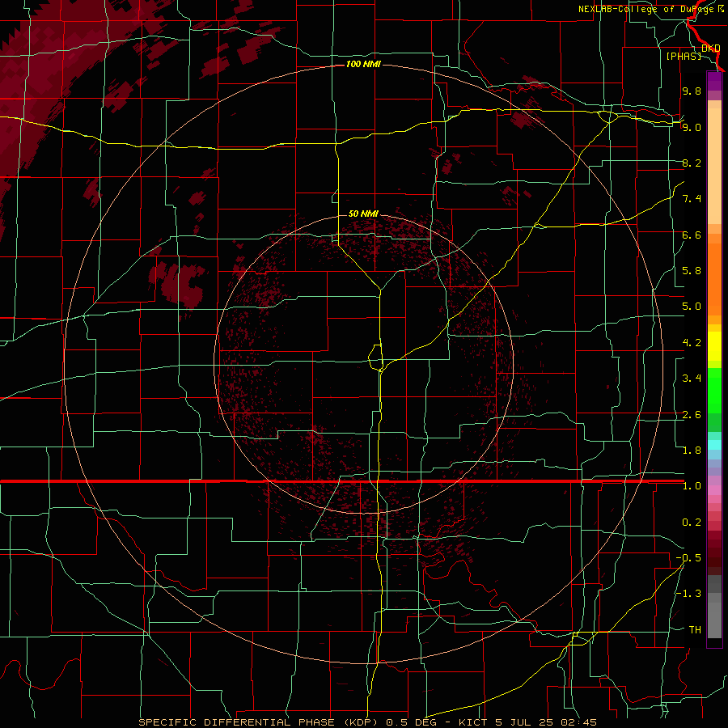Click the 4.2 scale value
The width and height of the screenshot is (728, 728).
692,343
